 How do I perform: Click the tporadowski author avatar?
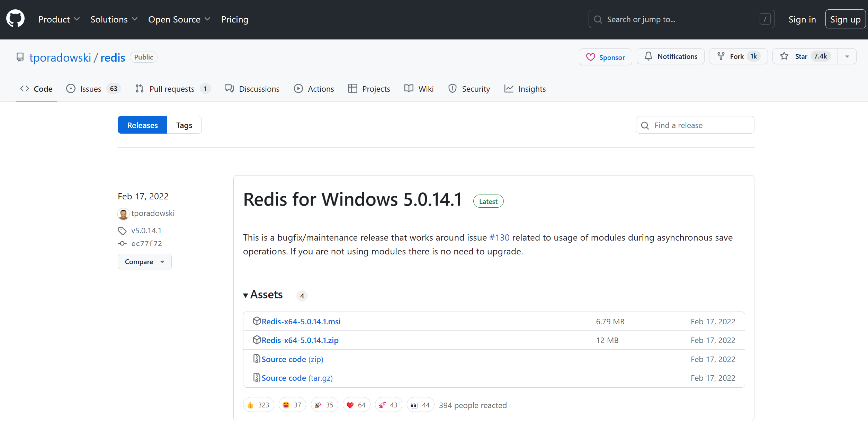pos(123,214)
